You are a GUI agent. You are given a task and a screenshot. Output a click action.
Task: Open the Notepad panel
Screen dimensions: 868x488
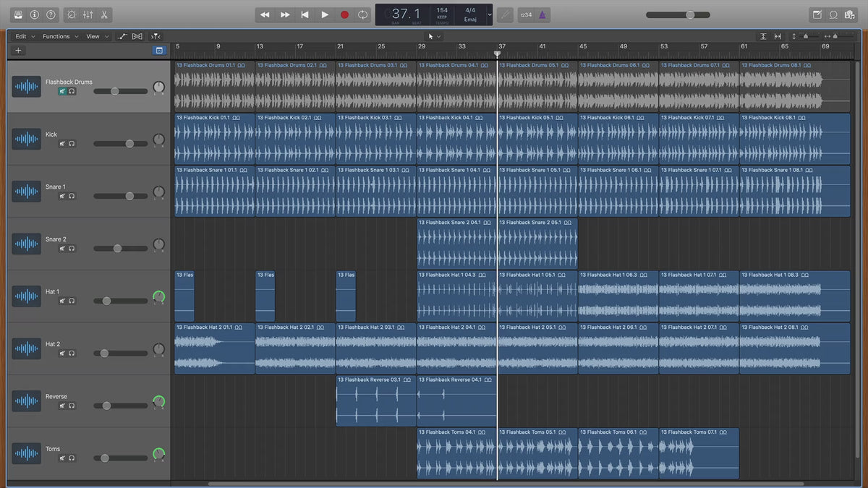(x=817, y=14)
